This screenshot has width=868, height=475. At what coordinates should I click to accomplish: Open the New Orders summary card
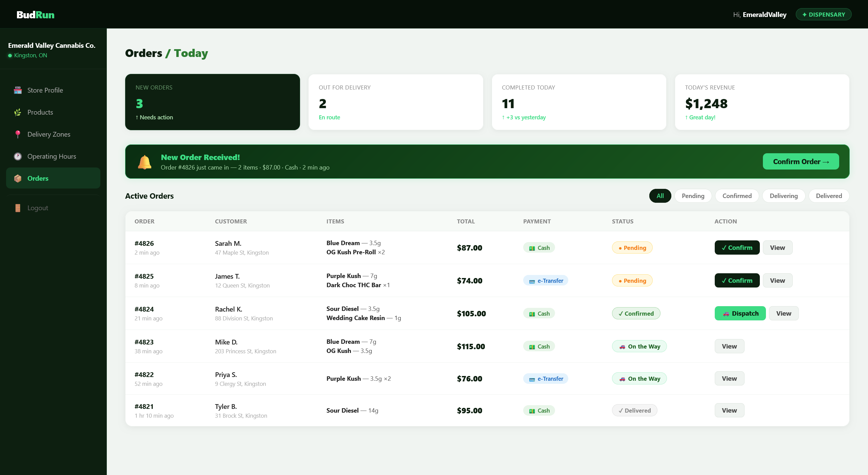212,102
